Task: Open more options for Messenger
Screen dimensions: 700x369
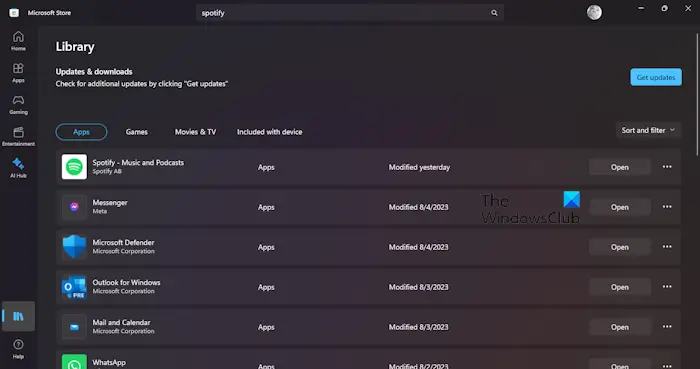Action: pyautogui.click(x=667, y=207)
